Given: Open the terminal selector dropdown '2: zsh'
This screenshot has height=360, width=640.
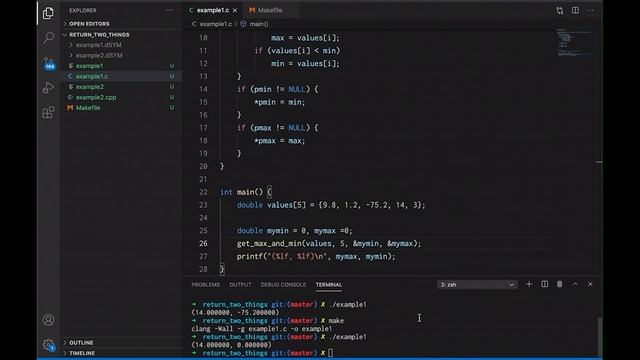Looking at the screenshot, I should pyautogui.click(x=477, y=284).
